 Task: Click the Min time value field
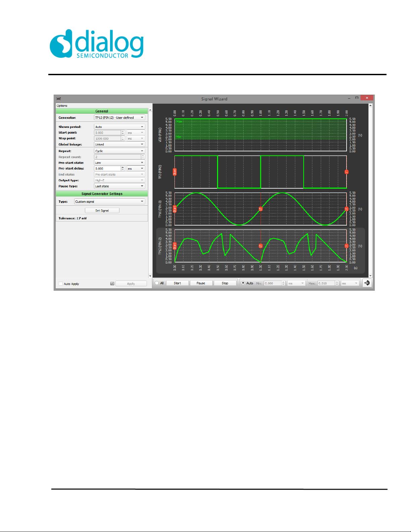tap(272, 283)
